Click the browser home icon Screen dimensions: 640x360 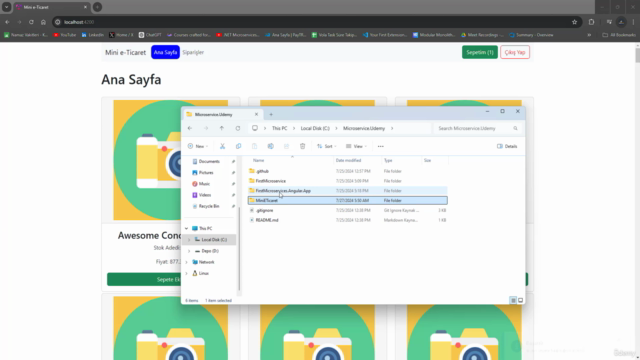(x=43, y=22)
